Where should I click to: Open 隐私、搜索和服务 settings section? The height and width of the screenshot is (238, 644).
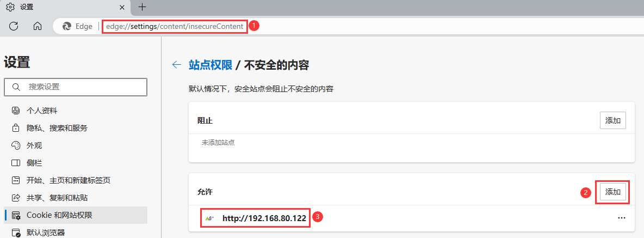57,128
